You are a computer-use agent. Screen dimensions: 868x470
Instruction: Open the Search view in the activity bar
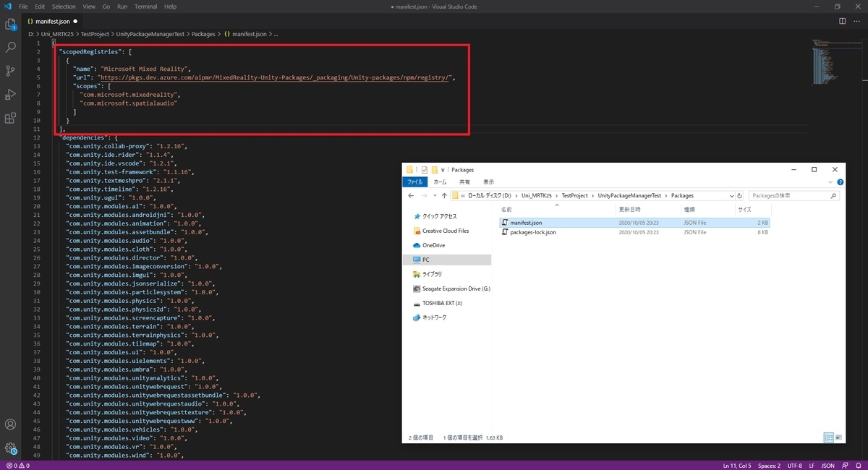click(11, 48)
